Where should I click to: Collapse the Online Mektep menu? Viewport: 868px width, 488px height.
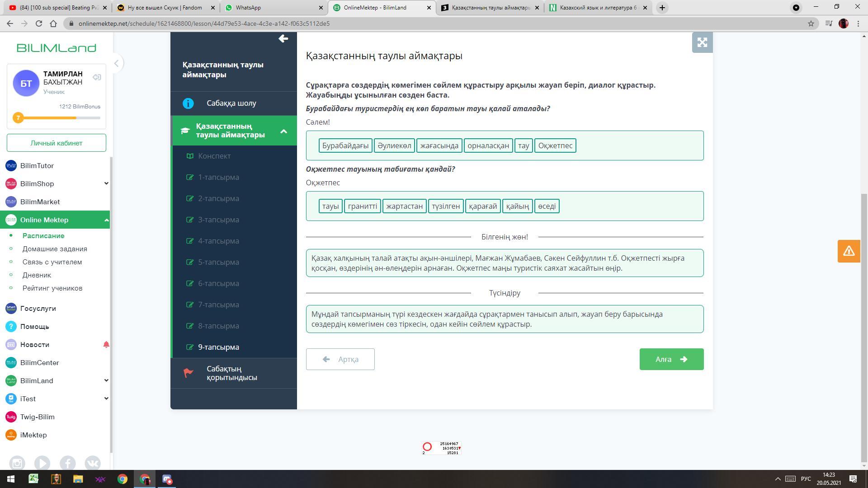click(106, 220)
